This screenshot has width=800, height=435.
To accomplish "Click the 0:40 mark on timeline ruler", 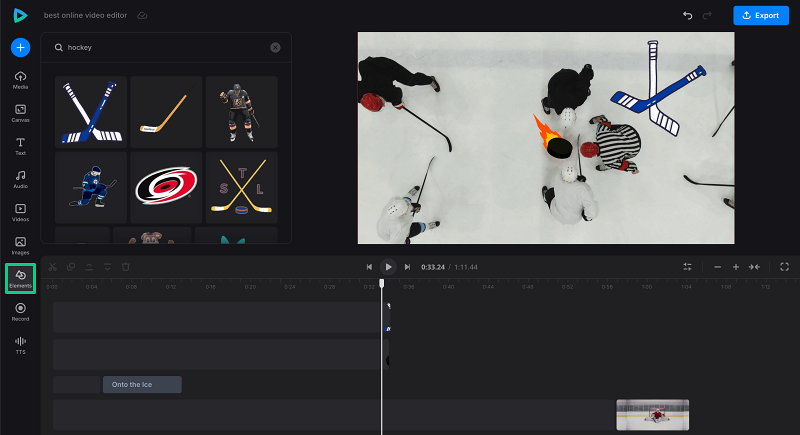I will coord(448,287).
